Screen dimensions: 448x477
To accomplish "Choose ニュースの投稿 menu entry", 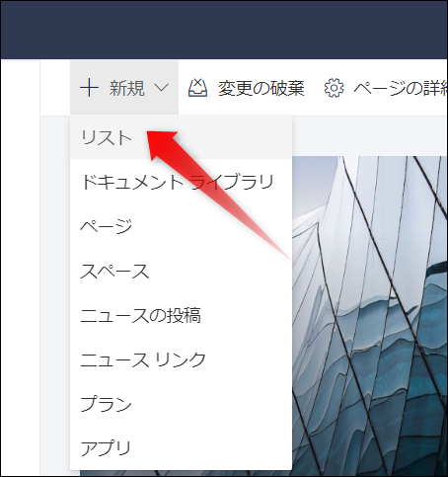I will pyautogui.click(x=181, y=315).
